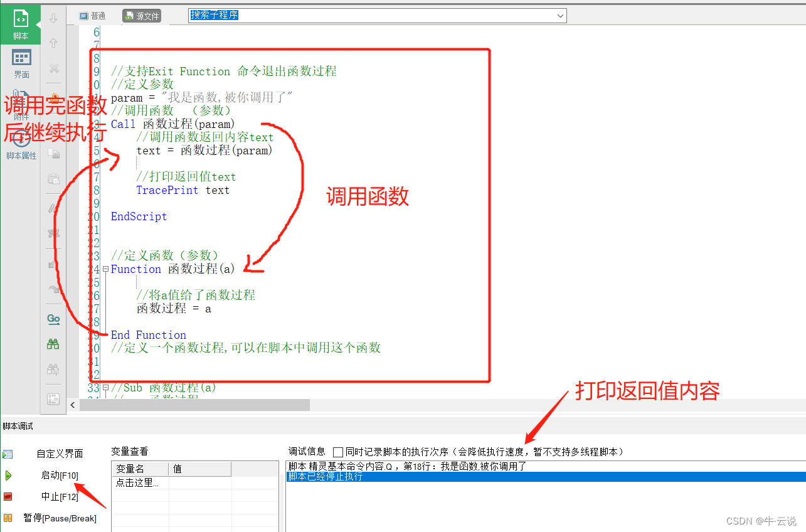Click the move-up arrow toolbar icon

click(53, 43)
